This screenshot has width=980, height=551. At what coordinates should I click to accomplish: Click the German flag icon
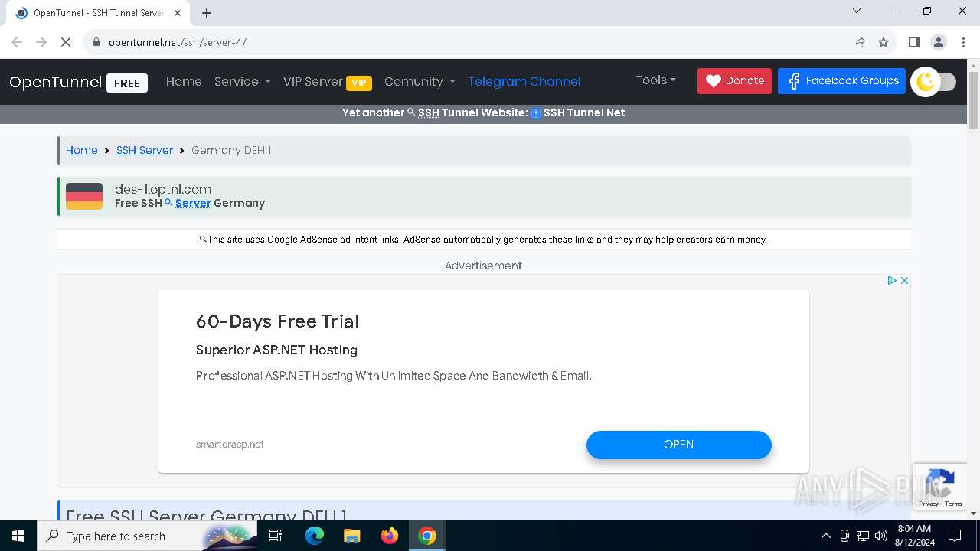coord(84,196)
